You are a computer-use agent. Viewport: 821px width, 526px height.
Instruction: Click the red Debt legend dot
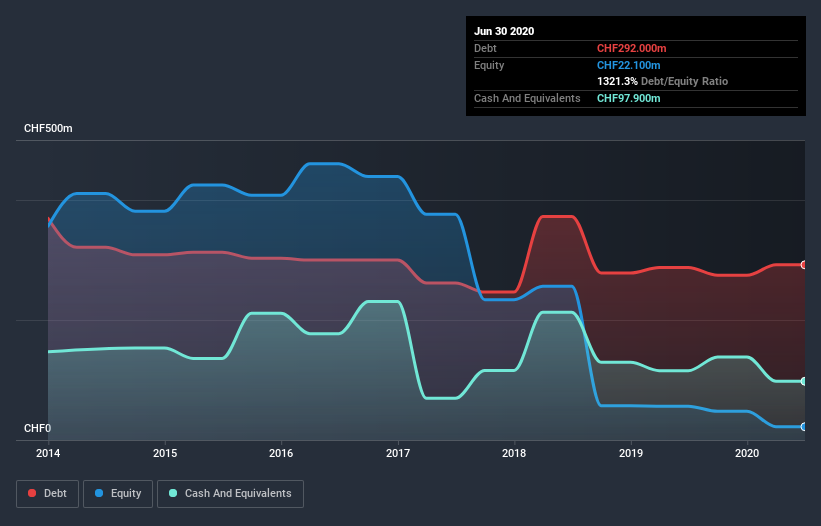[x=32, y=493]
